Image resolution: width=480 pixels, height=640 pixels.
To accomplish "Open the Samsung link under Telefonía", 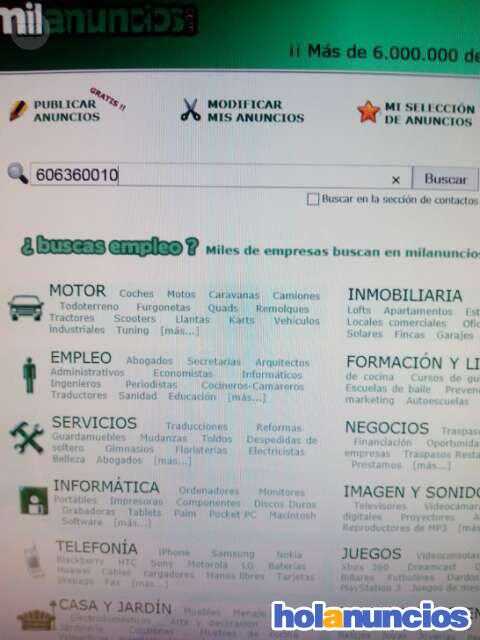I will [233, 554].
